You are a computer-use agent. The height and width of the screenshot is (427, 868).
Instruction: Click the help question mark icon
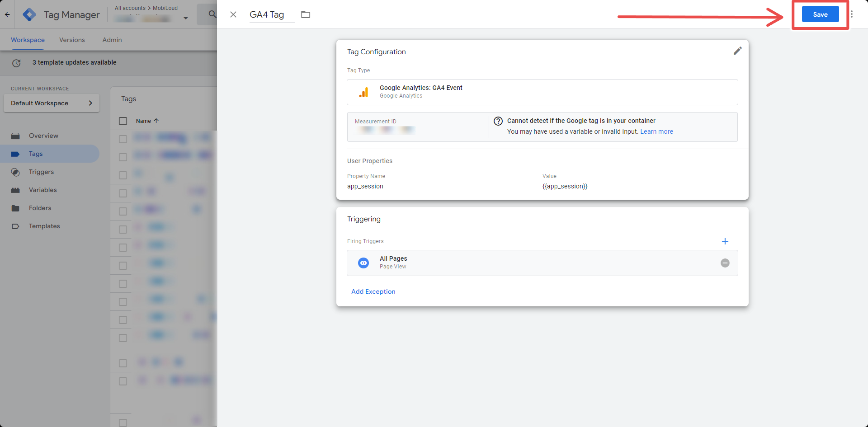(498, 121)
